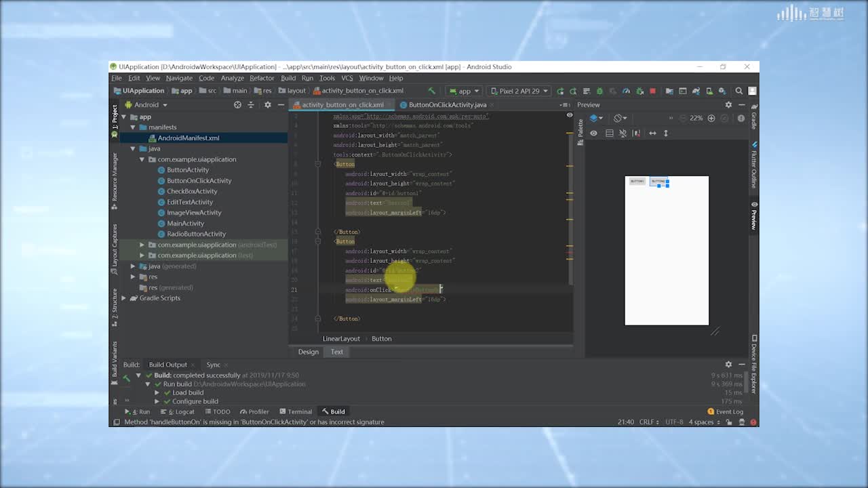The height and width of the screenshot is (488, 868).
Task: Open the Navigate menu
Action: 179,78
